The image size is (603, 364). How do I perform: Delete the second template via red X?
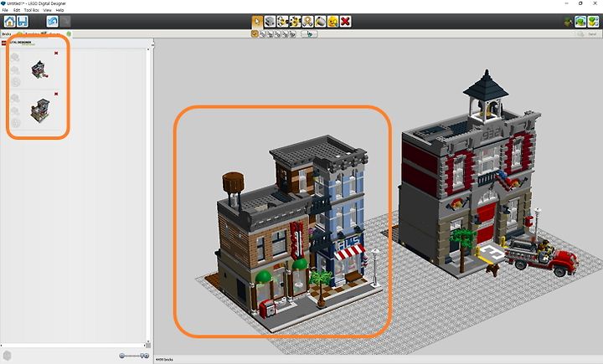coord(56,94)
